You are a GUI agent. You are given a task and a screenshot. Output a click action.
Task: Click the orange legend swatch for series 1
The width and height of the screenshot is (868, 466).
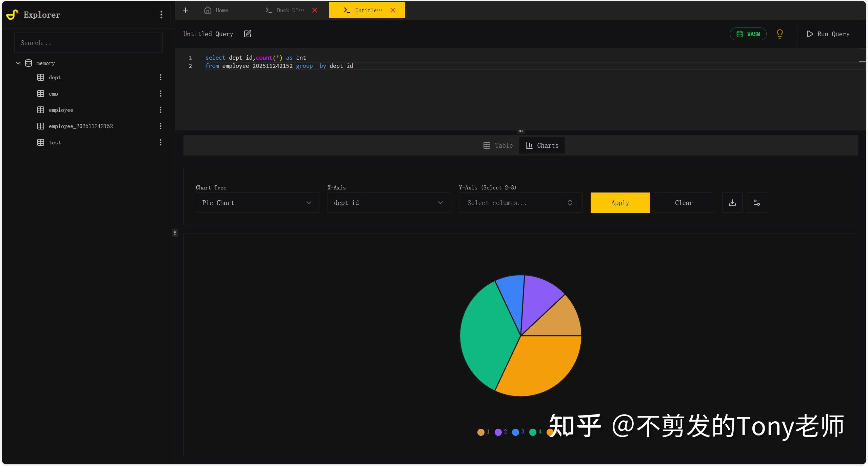(481, 432)
